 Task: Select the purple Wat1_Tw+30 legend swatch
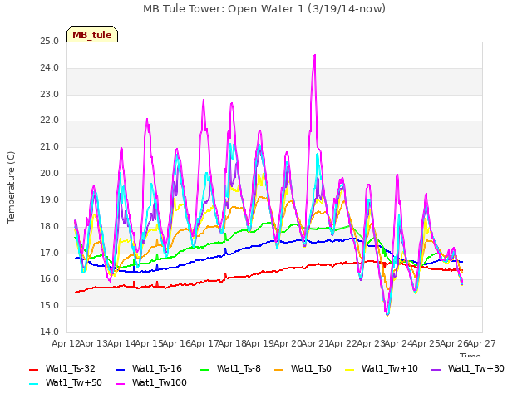pos(436,369)
